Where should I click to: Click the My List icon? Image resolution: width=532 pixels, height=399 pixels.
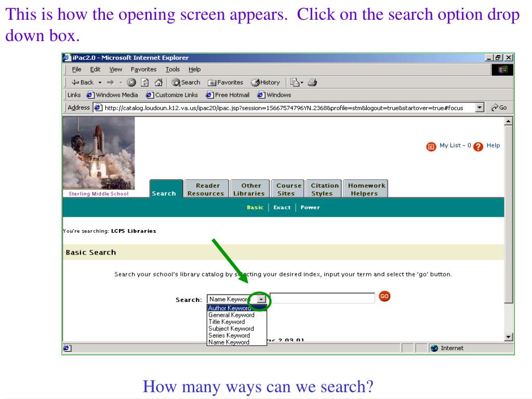pos(431,147)
